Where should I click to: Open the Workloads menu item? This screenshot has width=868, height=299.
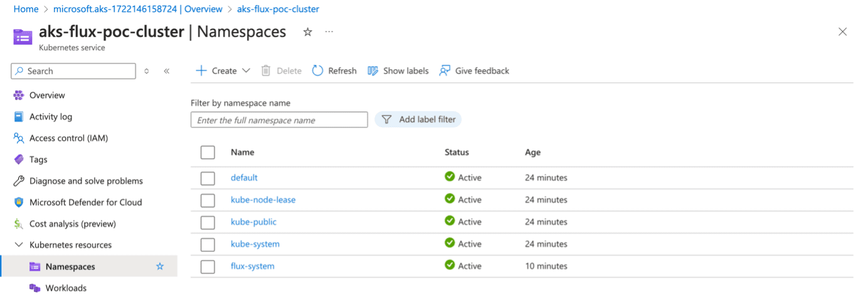pyautogui.click(x=66, y=288)
